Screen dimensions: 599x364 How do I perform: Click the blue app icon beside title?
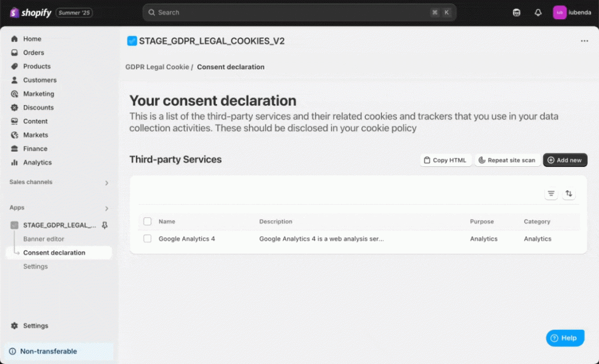pos(132,41)
